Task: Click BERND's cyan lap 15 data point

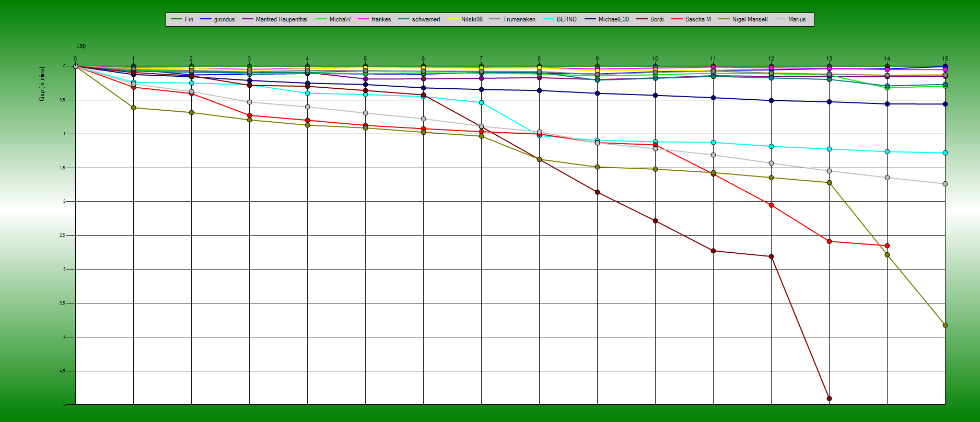Action: point(945,153)
